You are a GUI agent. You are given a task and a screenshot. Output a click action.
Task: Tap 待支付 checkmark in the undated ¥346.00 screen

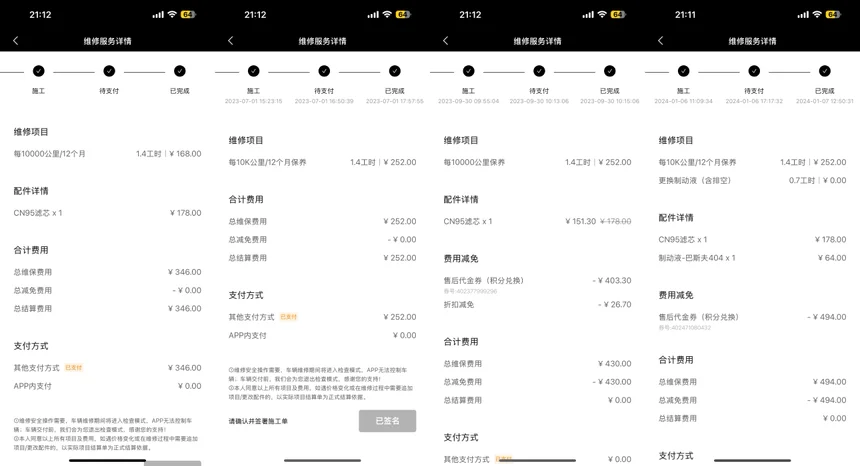tap(109, 71)
